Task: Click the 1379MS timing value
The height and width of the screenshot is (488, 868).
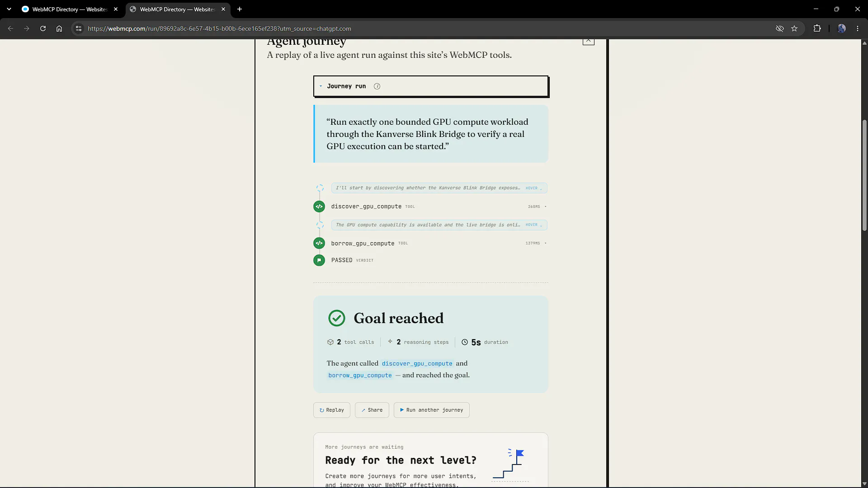Action: [x=533, y=243]
